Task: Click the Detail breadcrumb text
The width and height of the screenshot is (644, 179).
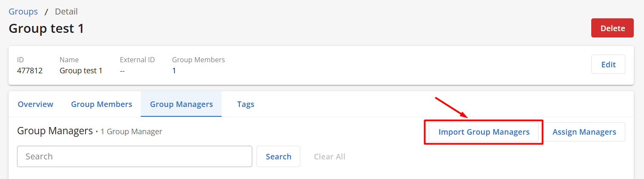Action: [x=66, y=12]
